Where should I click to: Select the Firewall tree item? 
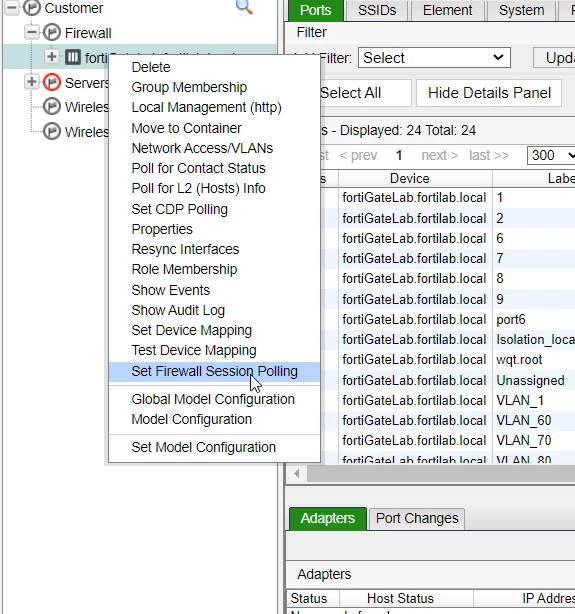[x=88, y=33]
